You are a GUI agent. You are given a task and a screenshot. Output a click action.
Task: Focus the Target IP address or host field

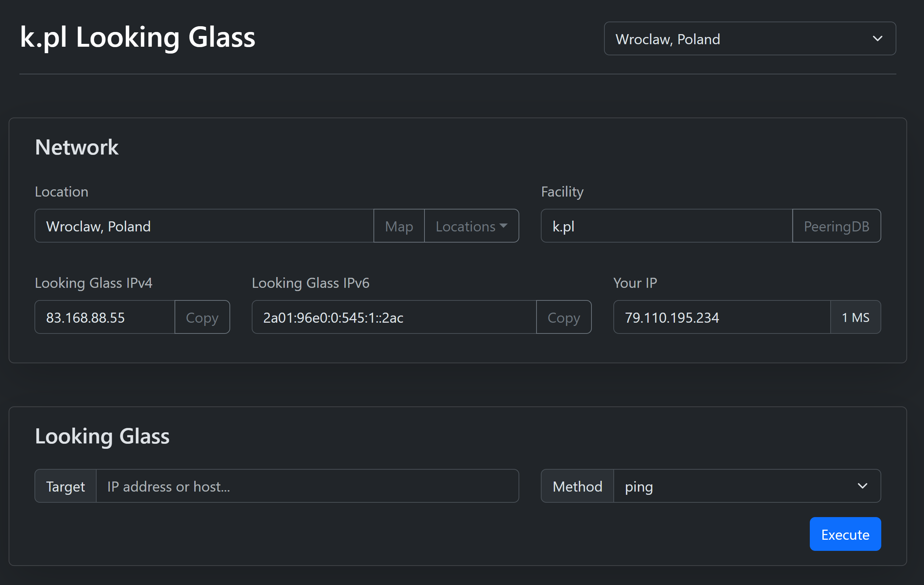pos(307,486)
